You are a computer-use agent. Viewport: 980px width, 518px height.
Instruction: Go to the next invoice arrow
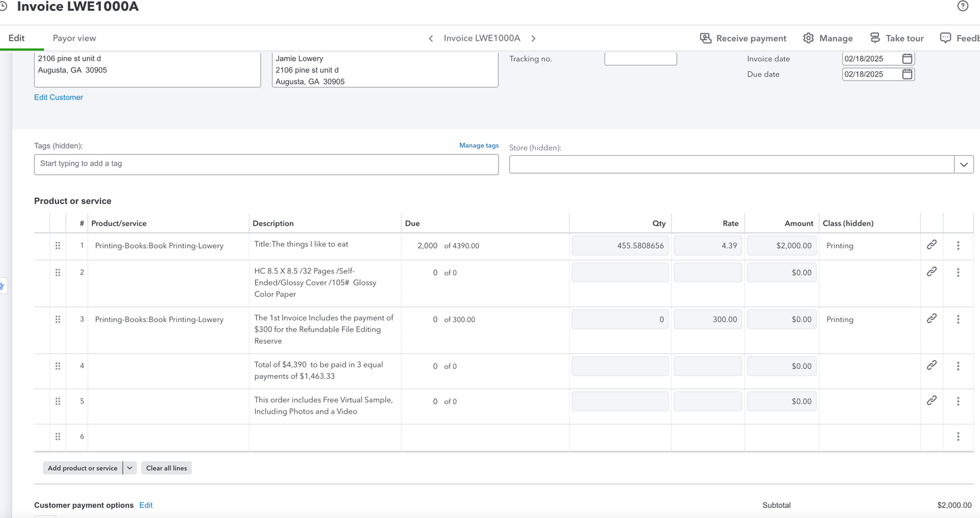(534, 39)
